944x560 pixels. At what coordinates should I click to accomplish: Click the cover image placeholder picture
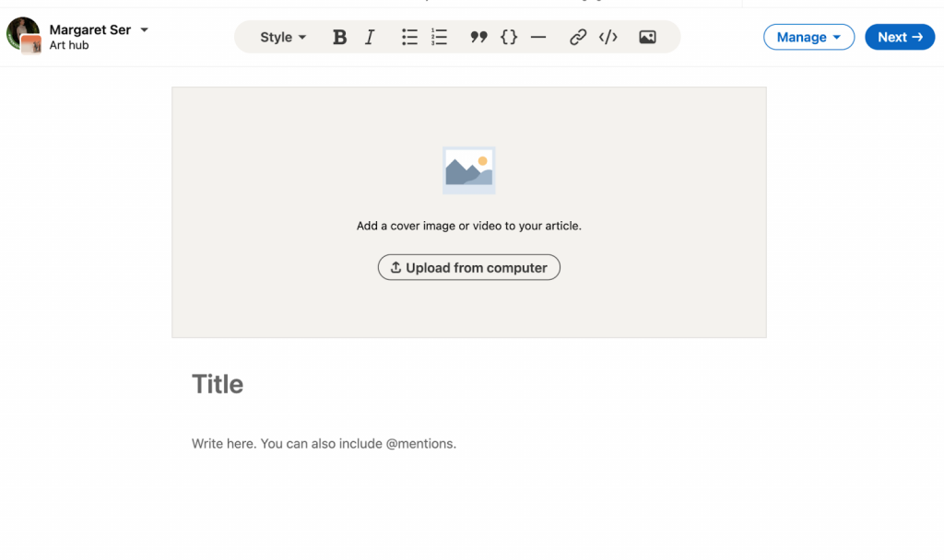coord(468,170)
